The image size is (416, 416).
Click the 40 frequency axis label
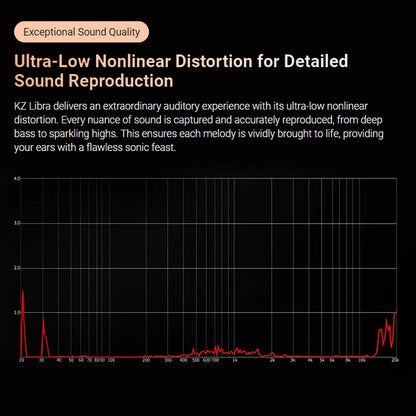click(x=59, y=360)
